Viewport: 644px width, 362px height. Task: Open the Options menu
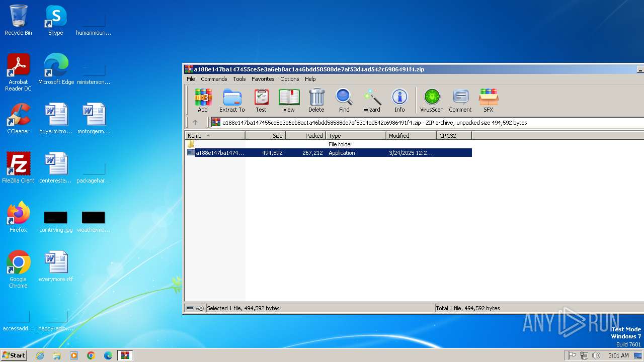click(290, 79)
